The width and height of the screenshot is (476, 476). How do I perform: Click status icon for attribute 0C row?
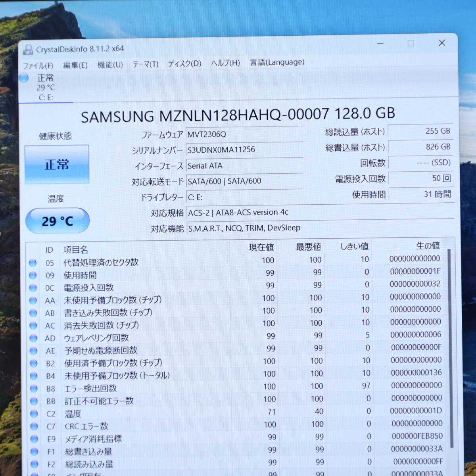(33, 288)
